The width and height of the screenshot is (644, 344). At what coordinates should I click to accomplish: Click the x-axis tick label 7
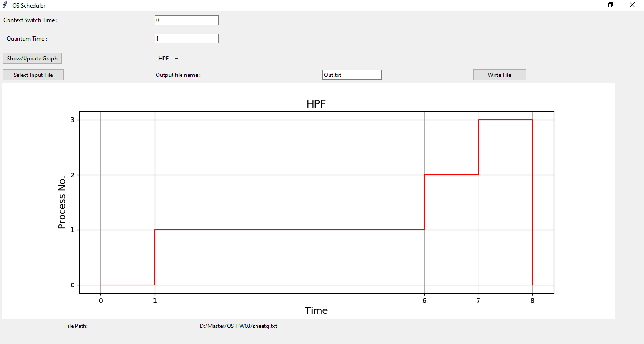tap(479, 301)
